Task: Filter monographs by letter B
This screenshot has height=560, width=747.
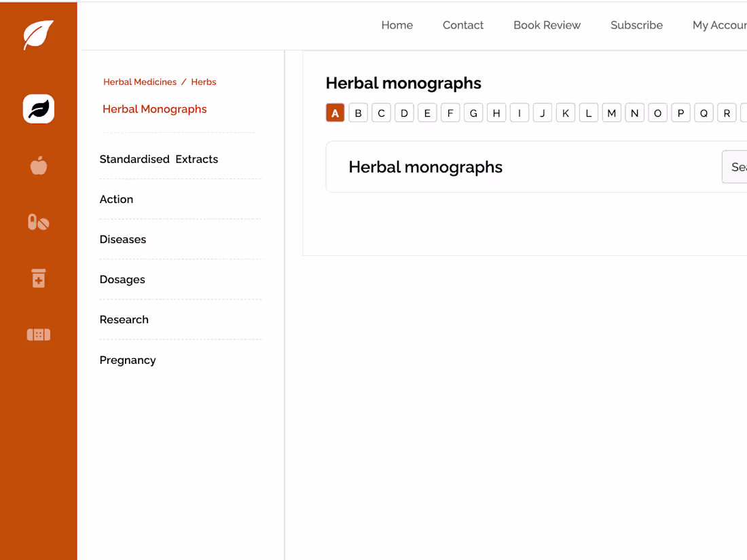Action: pos(359,113)
